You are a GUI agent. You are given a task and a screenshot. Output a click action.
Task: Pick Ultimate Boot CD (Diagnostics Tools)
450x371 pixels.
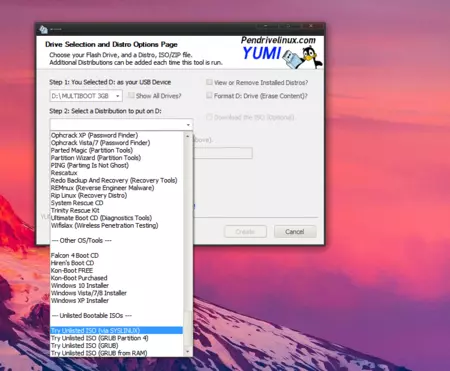click(101, 218)
